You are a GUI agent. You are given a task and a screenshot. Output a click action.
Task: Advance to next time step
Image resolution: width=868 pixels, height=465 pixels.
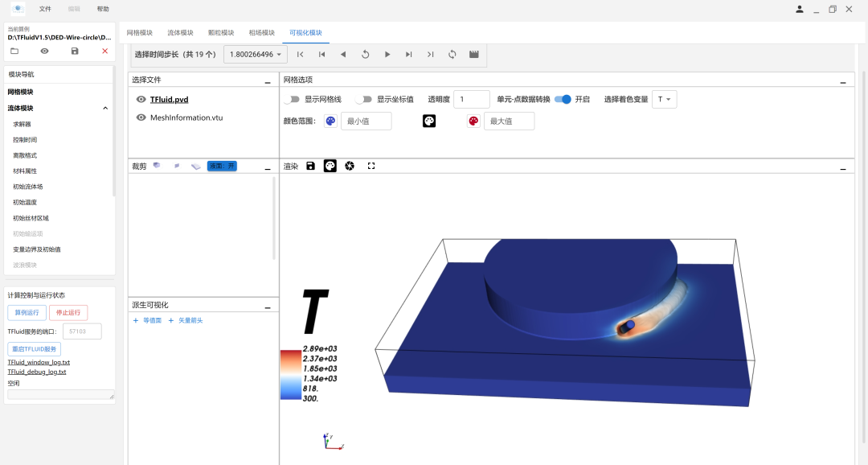coord(408,55)
